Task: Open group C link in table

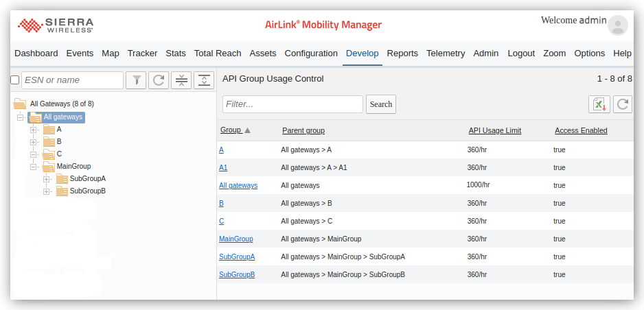Action: click(221, 221)
